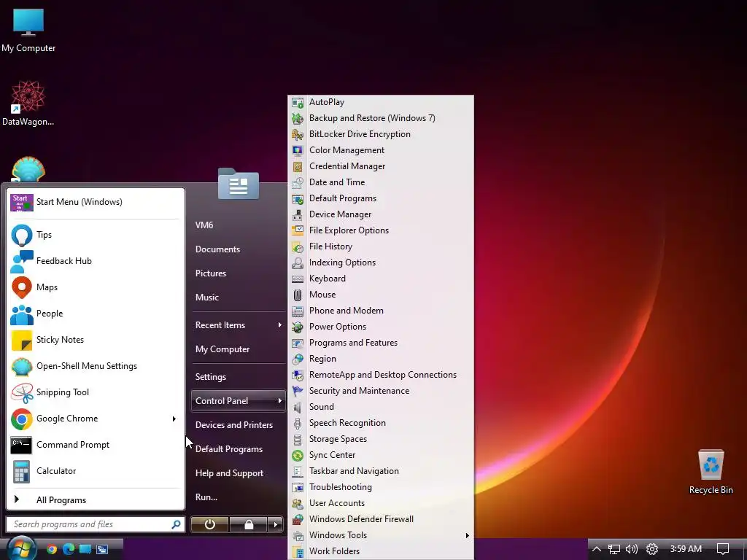The image size is (747, 560).
Task: Open Pictures from start menu
Action: pyautogui.click(x=238, y=273)
